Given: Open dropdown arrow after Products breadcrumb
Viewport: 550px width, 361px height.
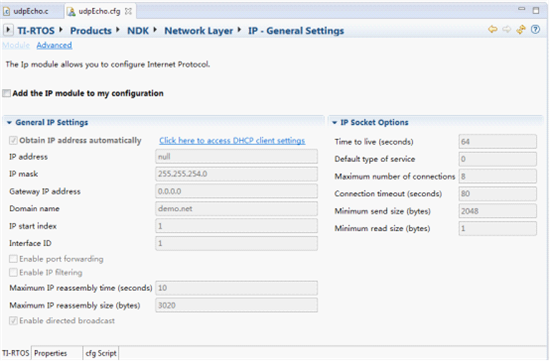Looking at the screenshot, I should pos(118,30).
